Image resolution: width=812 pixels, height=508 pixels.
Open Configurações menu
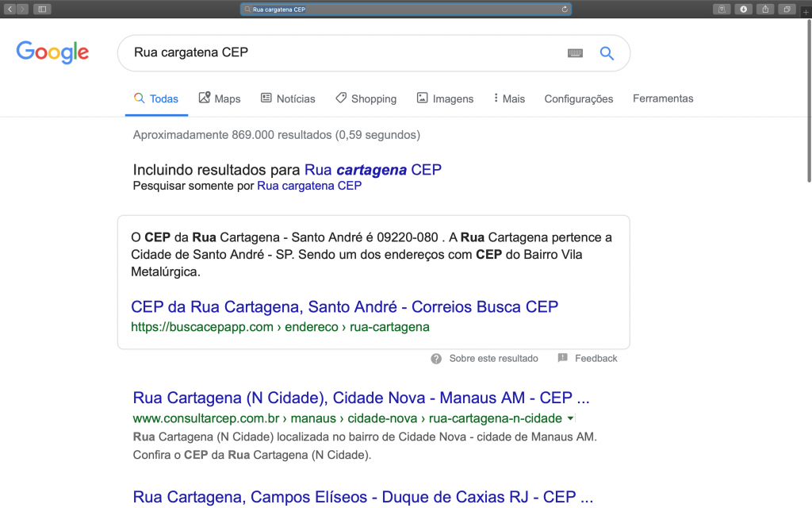[578, 98]
